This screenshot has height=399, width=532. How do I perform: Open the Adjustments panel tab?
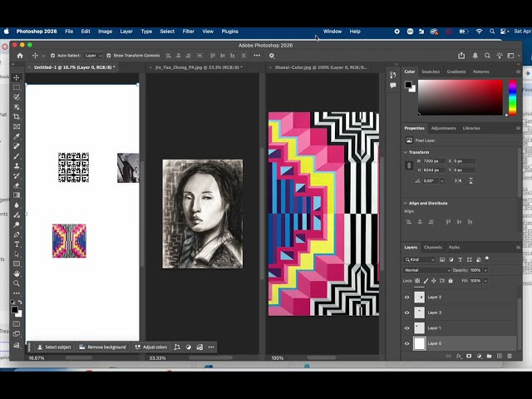[x=443, y=128]
